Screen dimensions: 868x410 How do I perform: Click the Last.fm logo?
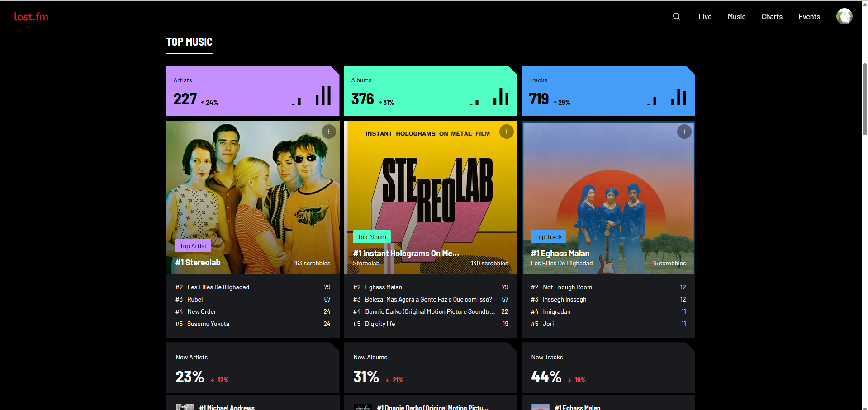[x=31, y=17]
